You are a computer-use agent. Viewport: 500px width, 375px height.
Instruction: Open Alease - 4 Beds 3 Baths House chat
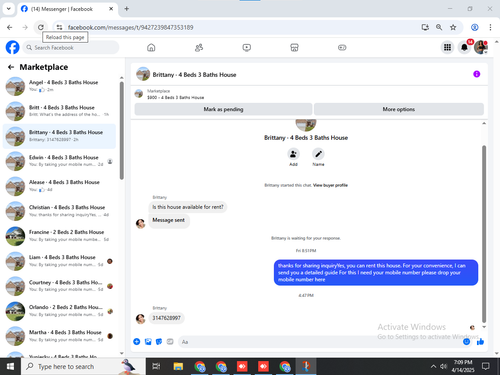59,186
